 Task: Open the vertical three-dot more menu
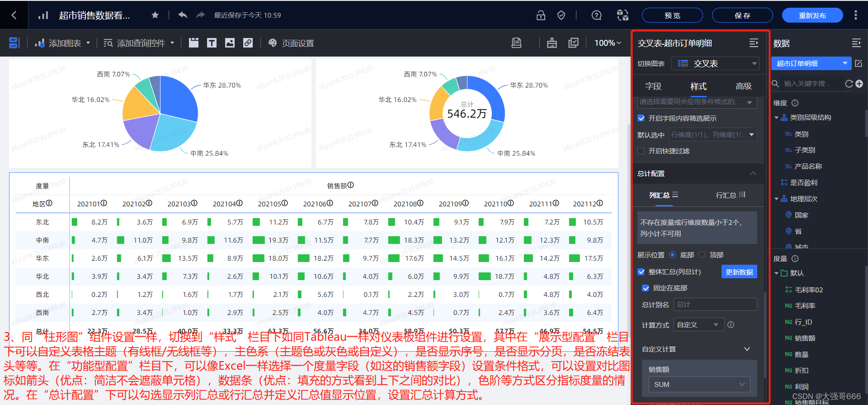point(855,15)
